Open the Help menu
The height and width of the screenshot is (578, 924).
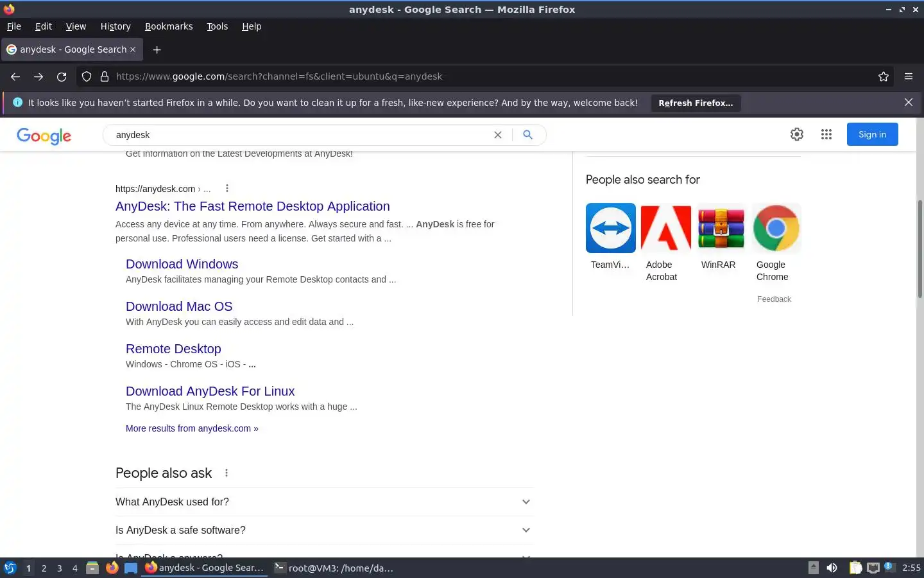[x=252, y=26]
